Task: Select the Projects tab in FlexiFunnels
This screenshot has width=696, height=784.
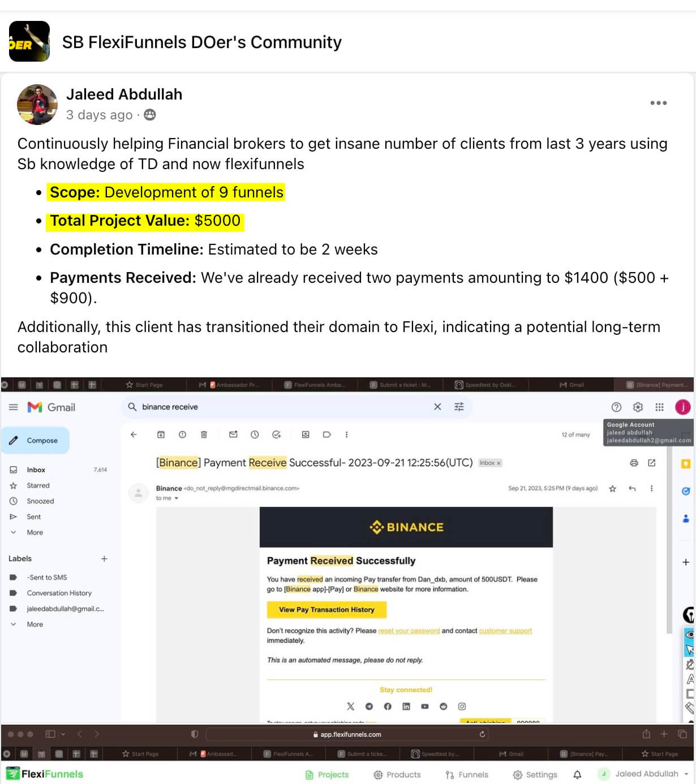Action: coord(327,774)
